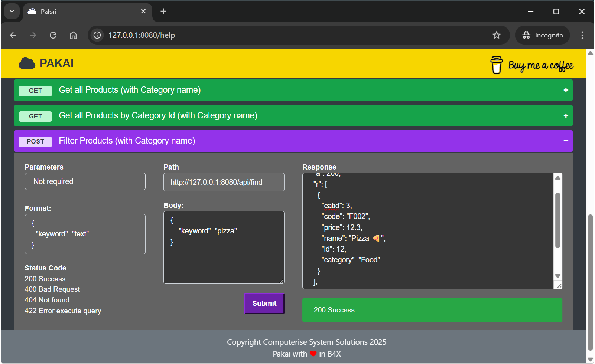
Task: Click the Response JSON text area
Action: point(428,231)
